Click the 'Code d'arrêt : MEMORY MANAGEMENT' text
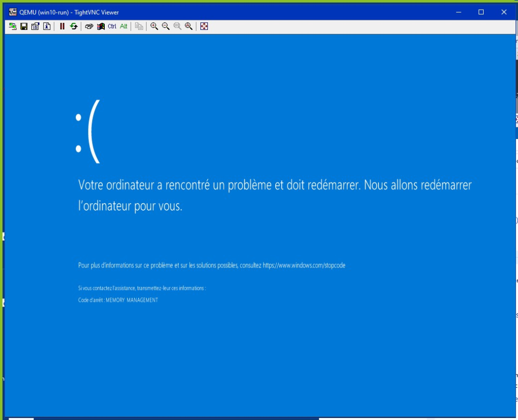The image size is (518, 420). pos(118,300)
